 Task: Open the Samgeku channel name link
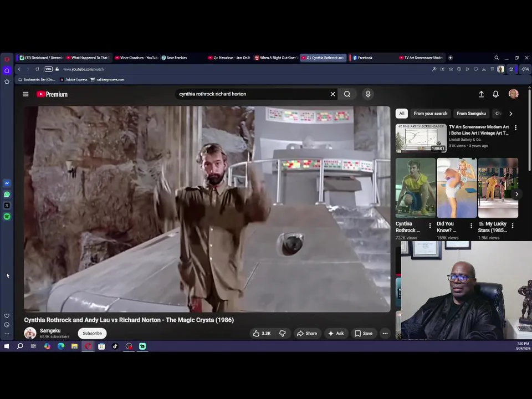click(x=50, y=330)
